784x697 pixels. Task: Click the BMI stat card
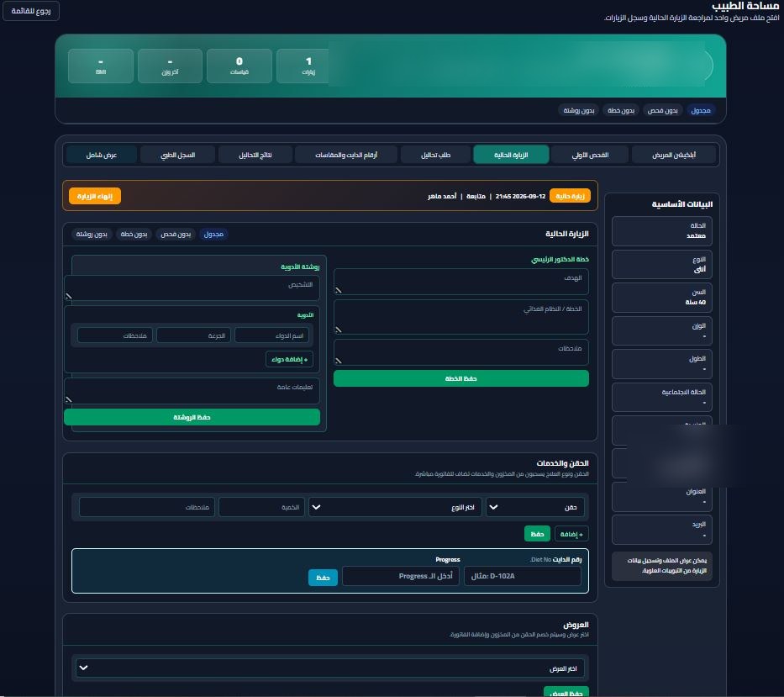coord(101,66)
